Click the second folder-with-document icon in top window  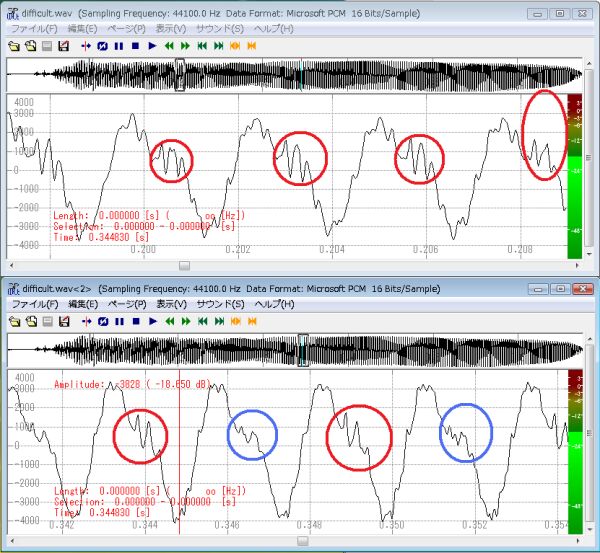(x=31, y=46)
